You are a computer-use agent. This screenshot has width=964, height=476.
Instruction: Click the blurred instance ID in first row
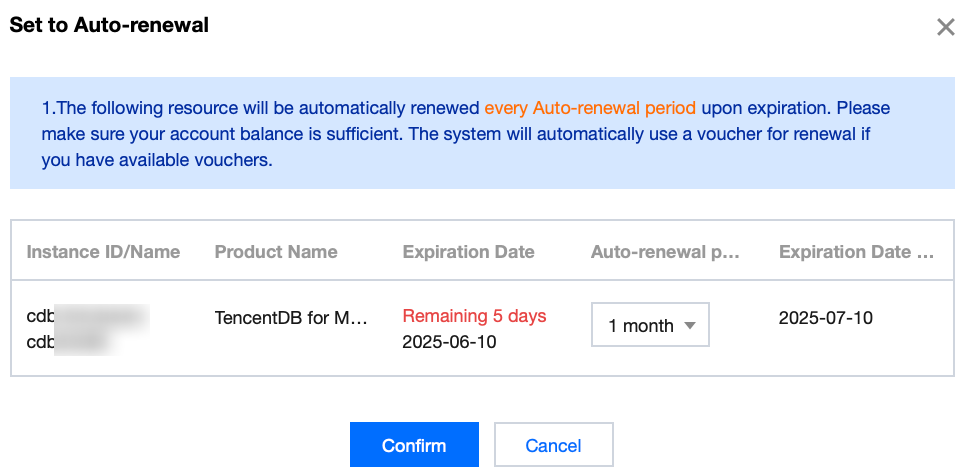click(x=87, y=317)
